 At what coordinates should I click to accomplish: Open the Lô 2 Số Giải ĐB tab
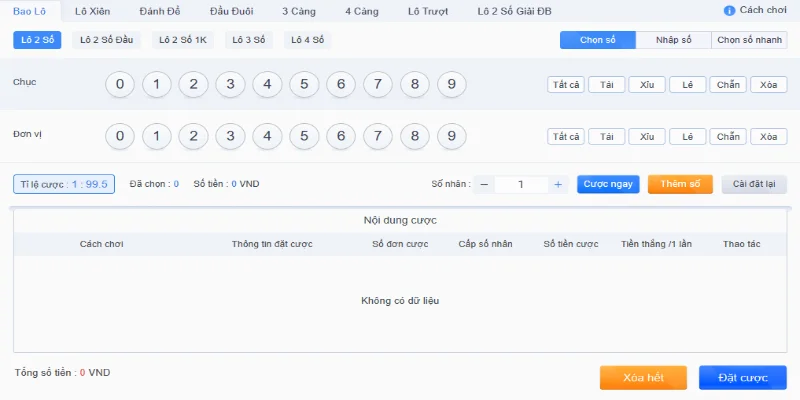click(x=514, y=11)
